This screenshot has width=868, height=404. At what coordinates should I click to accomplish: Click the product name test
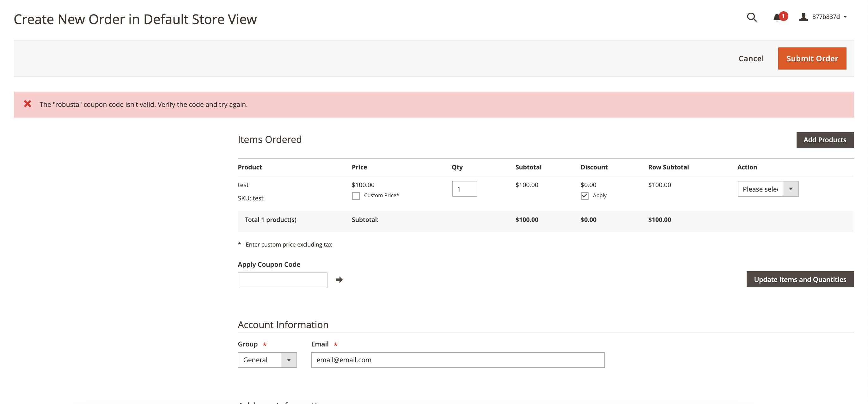243,185
